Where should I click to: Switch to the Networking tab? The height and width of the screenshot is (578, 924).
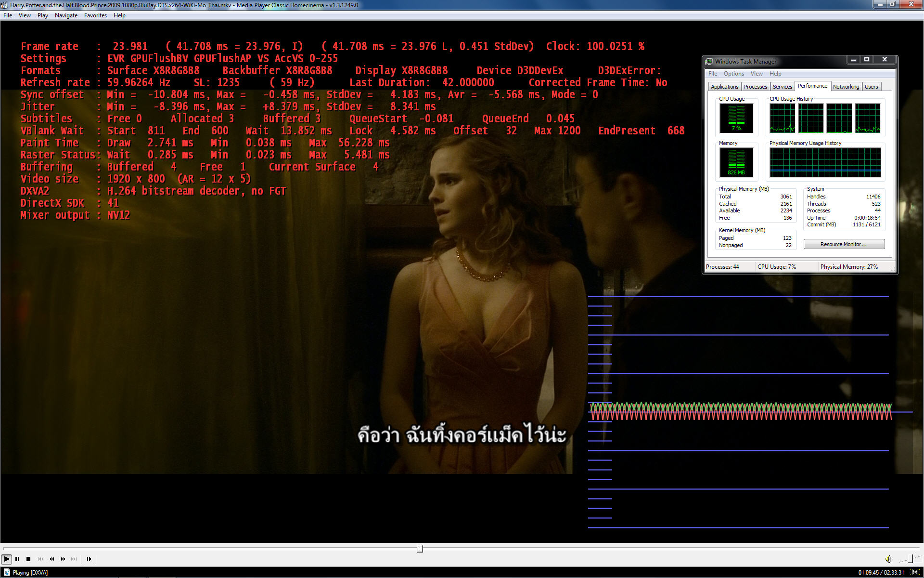tap(846, 87)
